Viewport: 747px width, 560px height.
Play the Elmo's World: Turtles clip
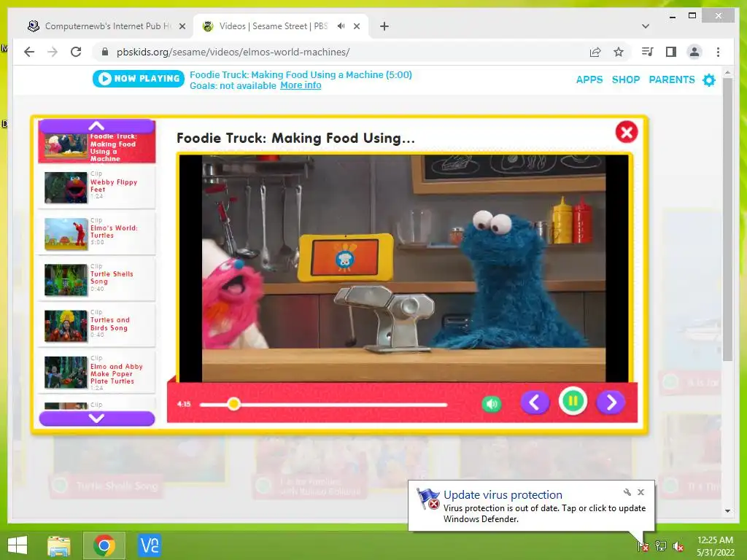pos(97,233)
